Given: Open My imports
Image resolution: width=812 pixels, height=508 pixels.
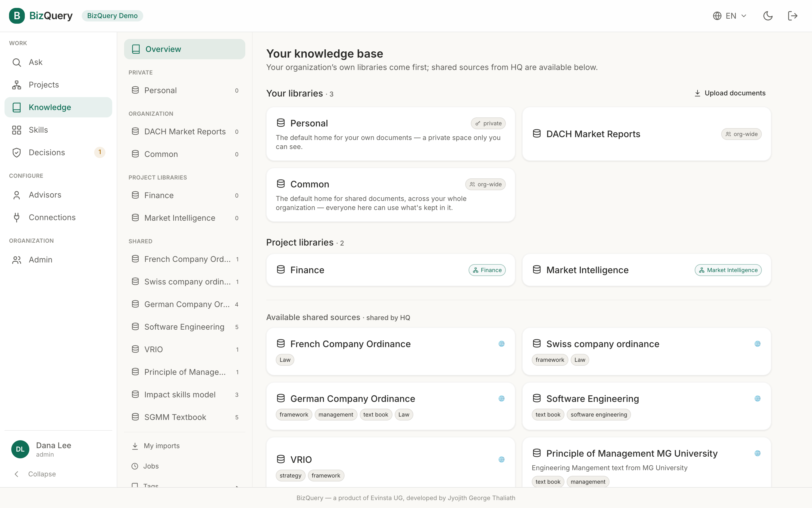Looking at the screenshot, I should pyautogui.click(x=185, y=446).
